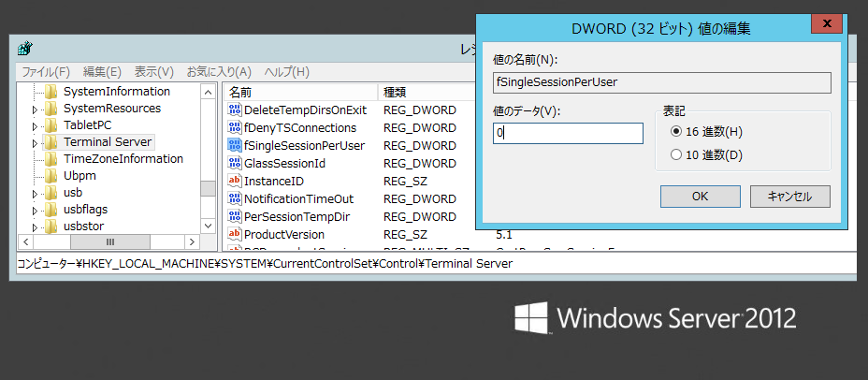Click the tree pane scroll down arrow

(x=209, y=226)
